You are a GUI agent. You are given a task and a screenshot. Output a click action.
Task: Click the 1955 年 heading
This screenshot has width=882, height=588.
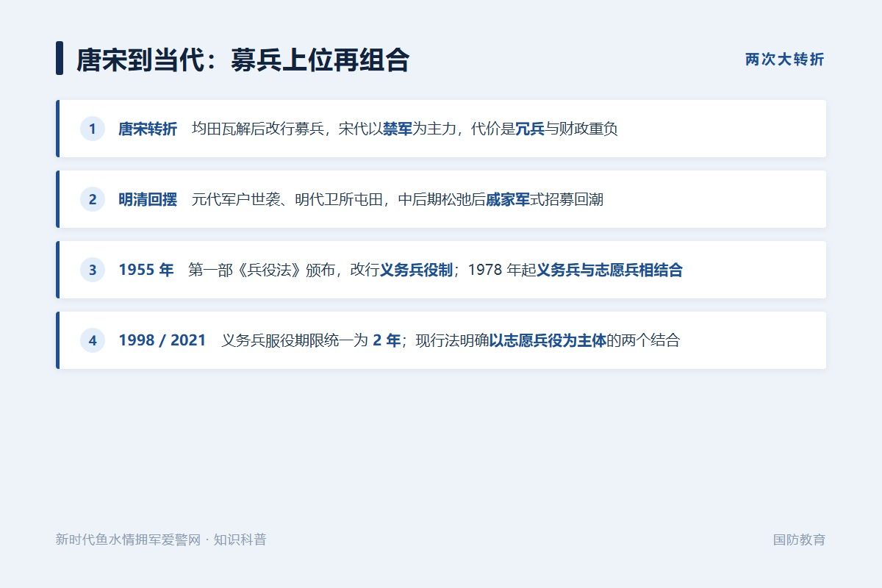146,270
